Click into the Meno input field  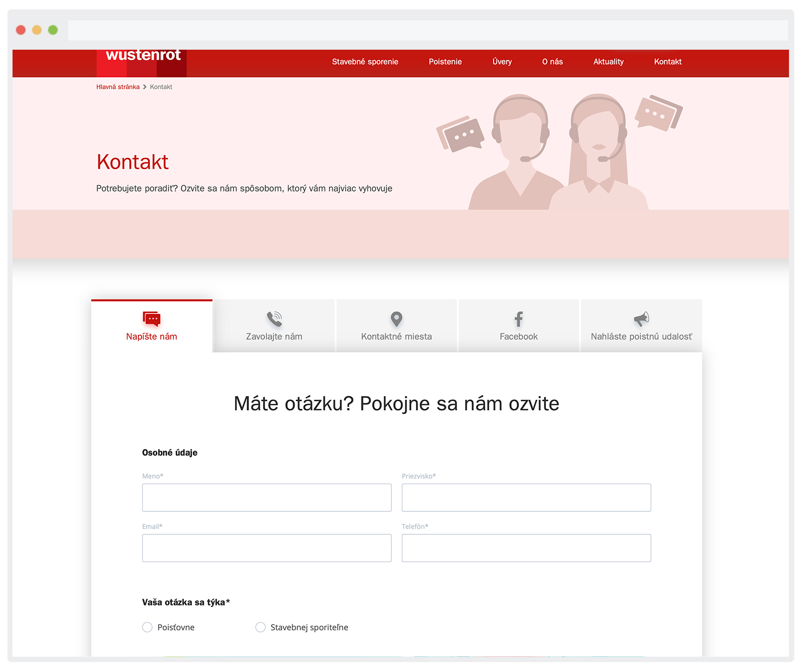tap(267, 498)
